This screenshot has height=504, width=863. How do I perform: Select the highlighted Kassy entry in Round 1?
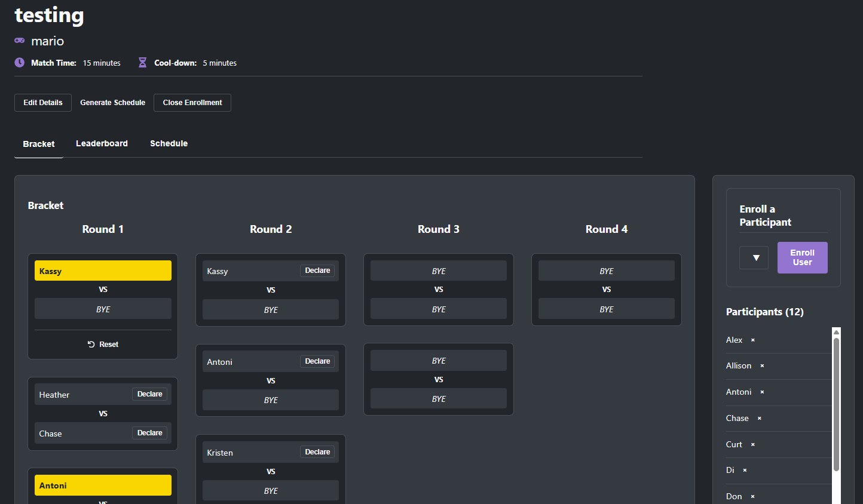coord(103,271)
